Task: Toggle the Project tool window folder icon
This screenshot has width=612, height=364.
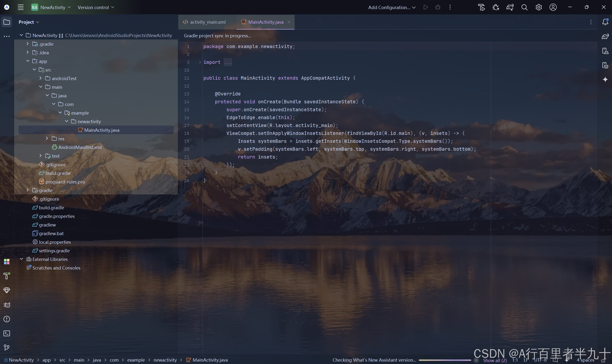Action: 7,22
